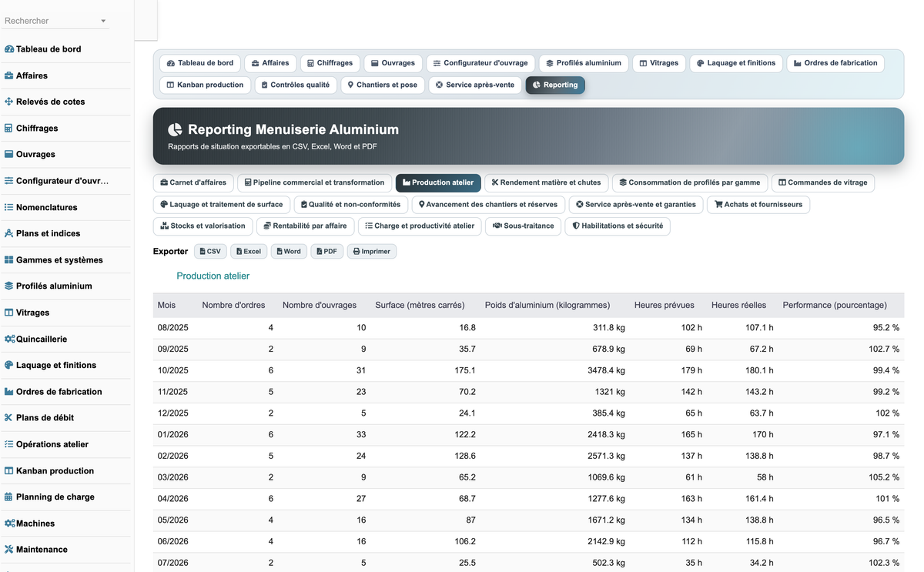Open Opérations atelier
Image resolution: width=924 pixels, height=572 pixels.
[x=65, y=444]
